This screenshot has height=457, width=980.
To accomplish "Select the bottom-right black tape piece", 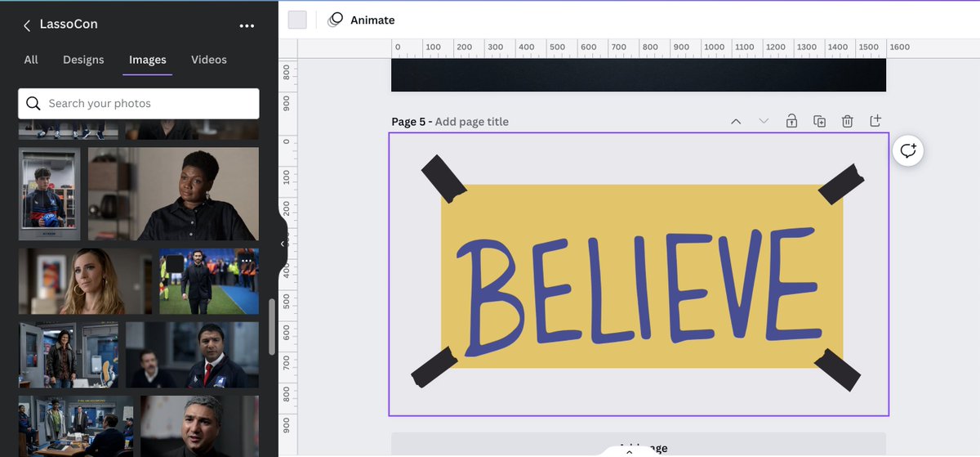I will coord(837,370).
